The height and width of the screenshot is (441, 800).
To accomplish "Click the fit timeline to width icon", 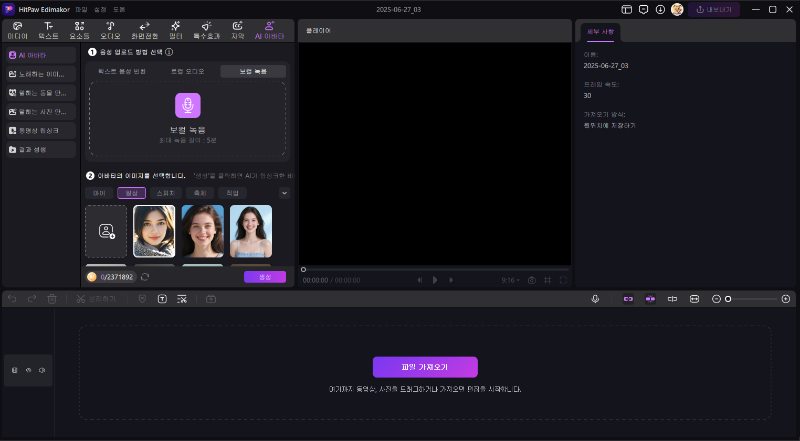I will coord(694,299).
